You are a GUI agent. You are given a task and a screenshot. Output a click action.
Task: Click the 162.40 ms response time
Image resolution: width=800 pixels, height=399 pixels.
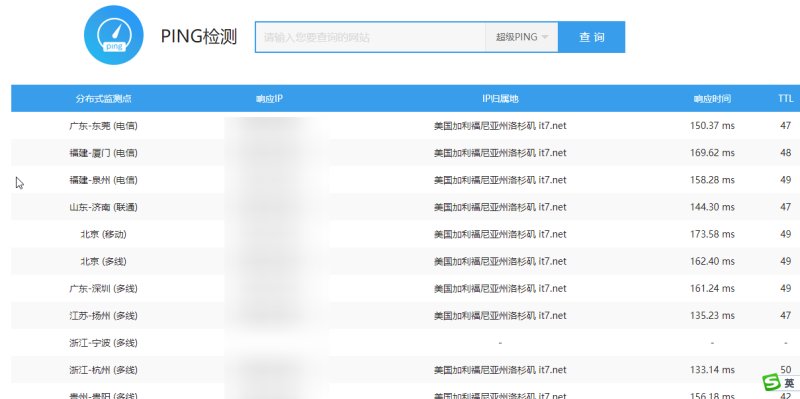(712, 261)
